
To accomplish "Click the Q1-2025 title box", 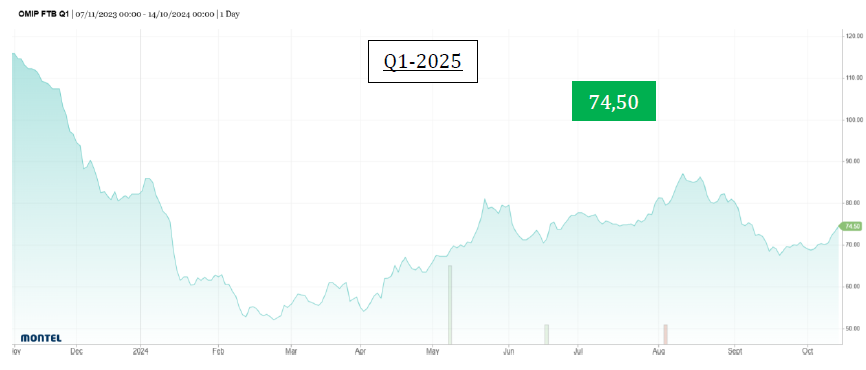I will (x=423, y=61).
